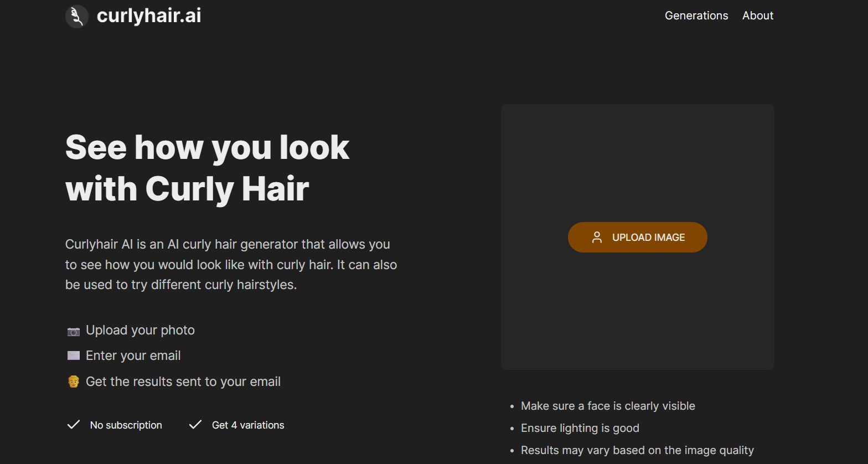Click the checkmark icon beside Get 4 variations
Image resolution: width=868 pixels, height=464 pixels.
click(195, 425)
